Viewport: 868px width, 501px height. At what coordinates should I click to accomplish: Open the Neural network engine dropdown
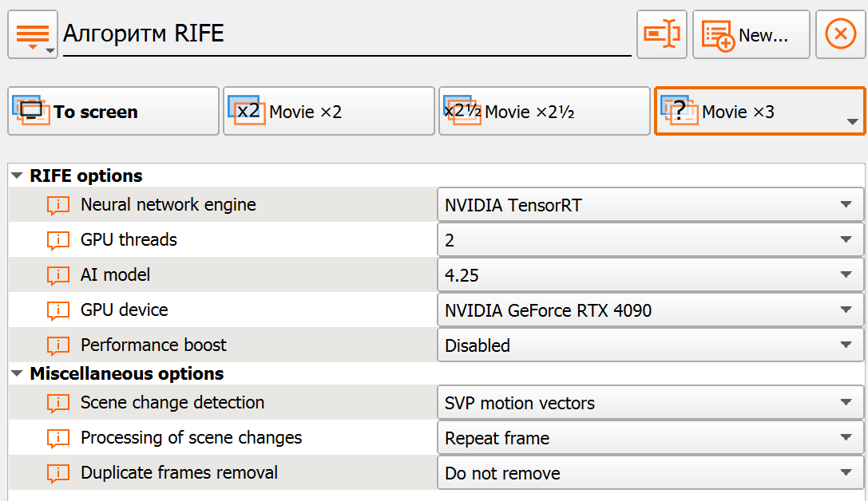click(x=650, y=205)
